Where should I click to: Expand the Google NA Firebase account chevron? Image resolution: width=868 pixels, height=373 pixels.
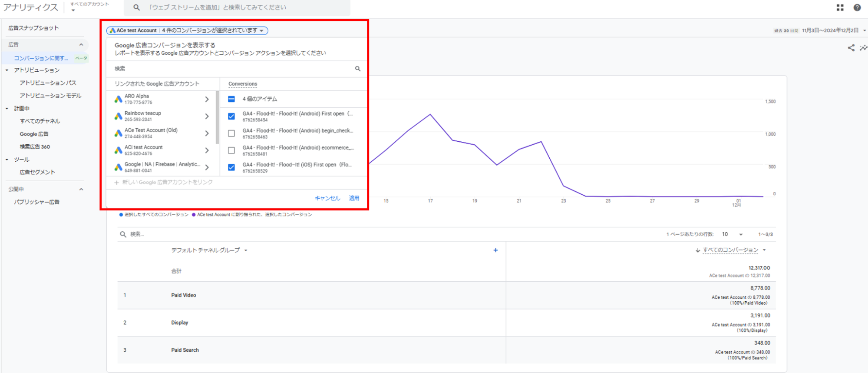[x=207, y=167]
